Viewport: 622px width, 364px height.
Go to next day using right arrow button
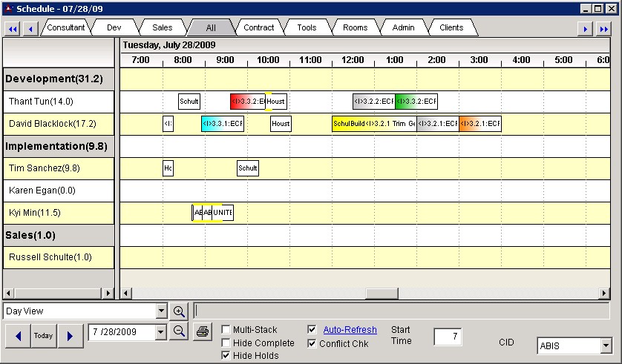tap(70, 336)
